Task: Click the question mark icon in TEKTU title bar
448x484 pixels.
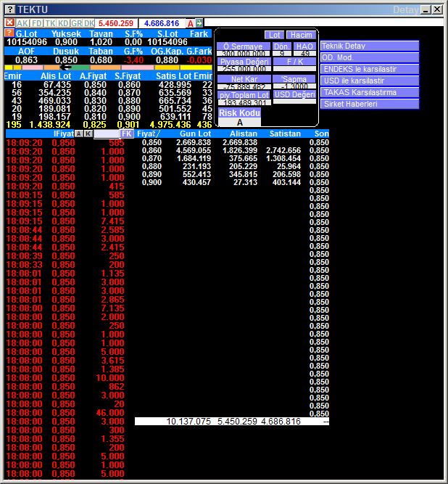Action: (10, 9)
